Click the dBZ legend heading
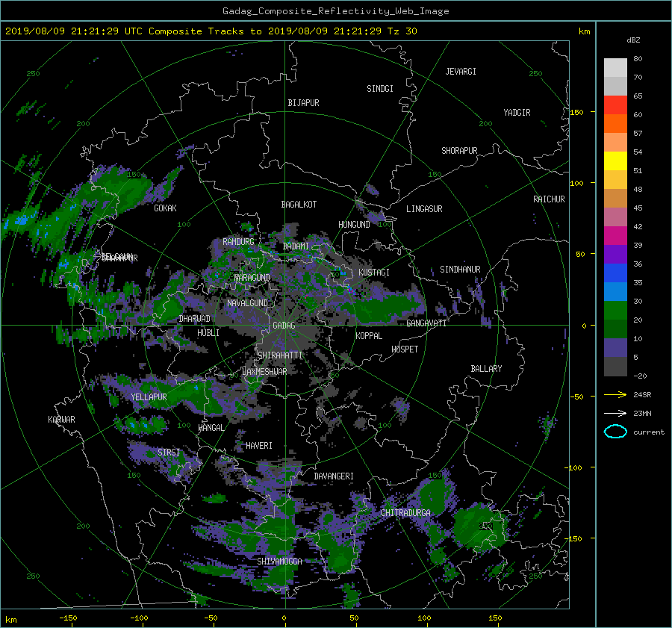This screenshot has height=628, width=672. [x=633, y=40]
